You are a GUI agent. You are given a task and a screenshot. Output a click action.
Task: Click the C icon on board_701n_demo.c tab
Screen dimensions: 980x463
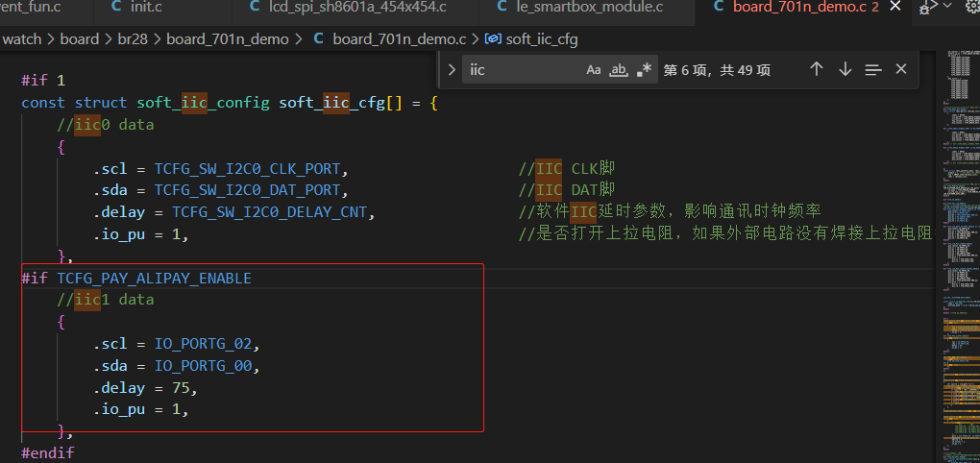click(719, 7)
